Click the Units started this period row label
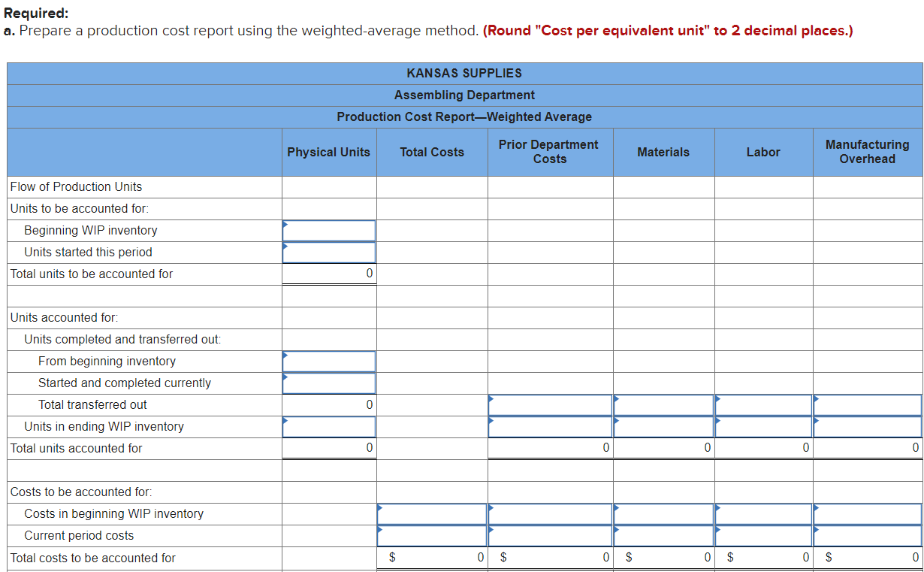This screenshot has width=924, height=572. pyautogui.click(x=88, y=252)
